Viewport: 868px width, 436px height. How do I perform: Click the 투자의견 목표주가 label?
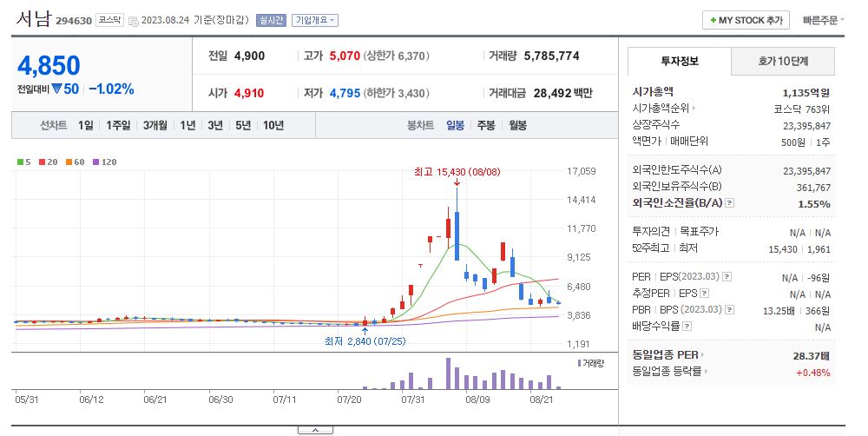click(x=675, y=232)
